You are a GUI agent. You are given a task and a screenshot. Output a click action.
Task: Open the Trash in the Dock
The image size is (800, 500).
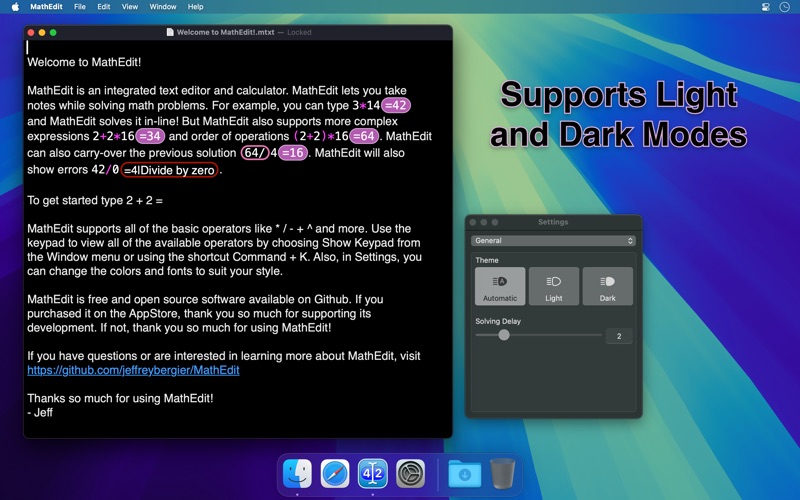503,474
